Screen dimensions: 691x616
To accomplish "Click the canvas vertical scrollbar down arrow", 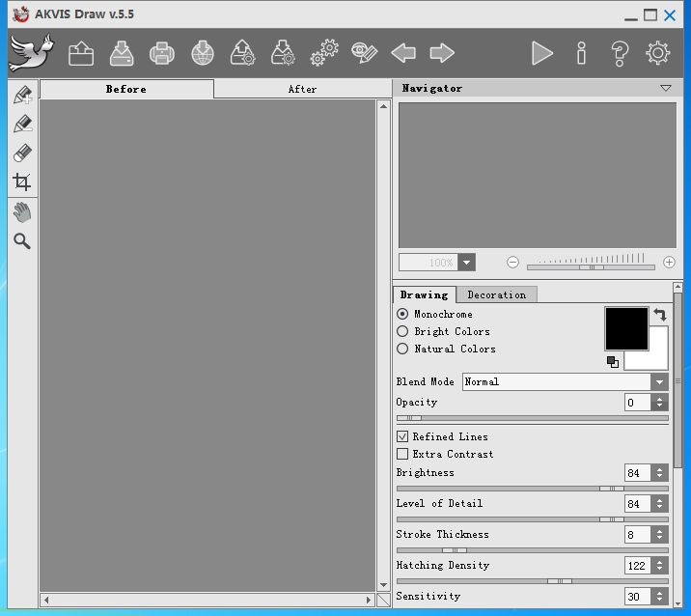I will coord(383,585).
